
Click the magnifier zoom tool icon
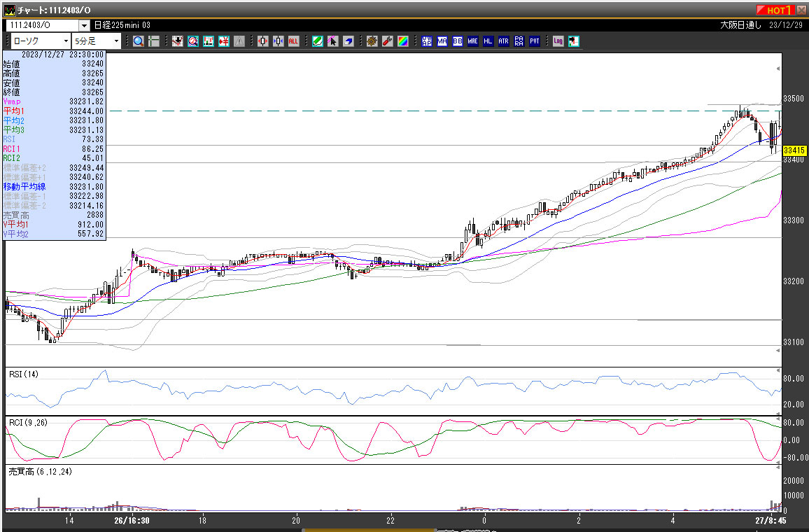[139, 41]
